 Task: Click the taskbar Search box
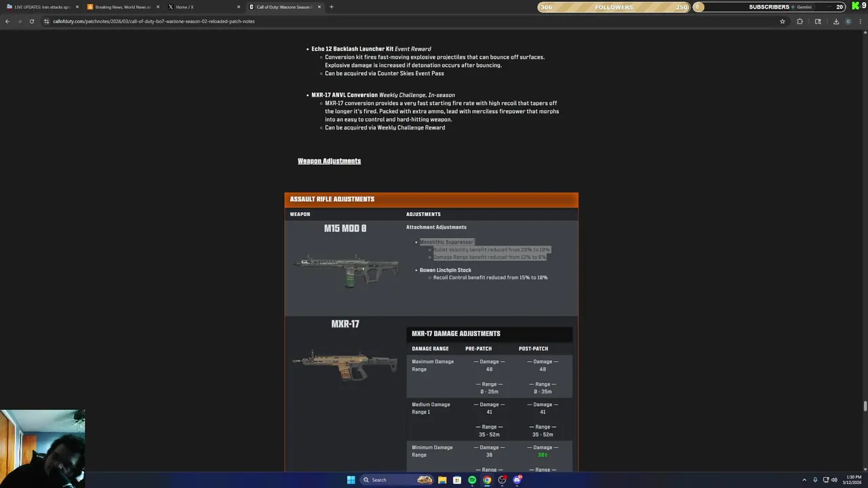396,480
